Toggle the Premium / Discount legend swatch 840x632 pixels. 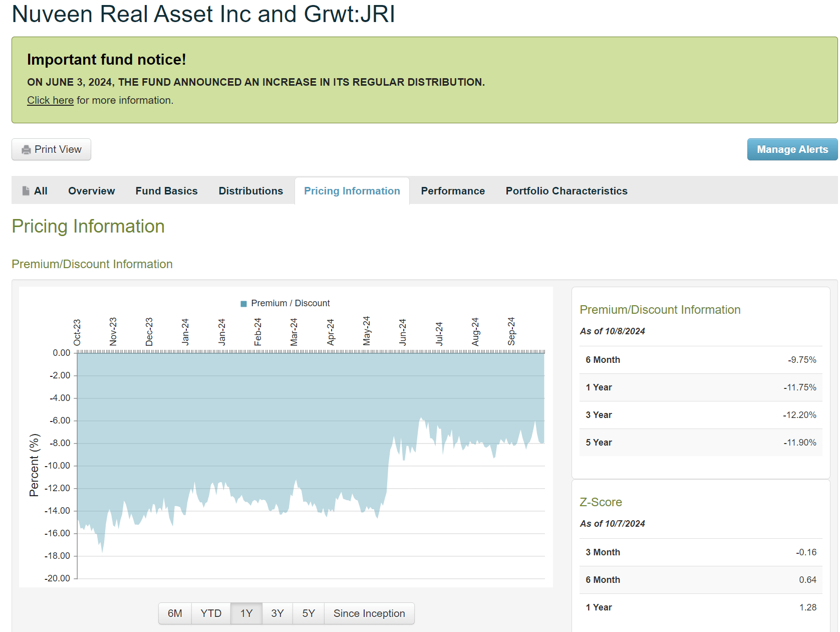pyautogui.click(x=242, y=303)
